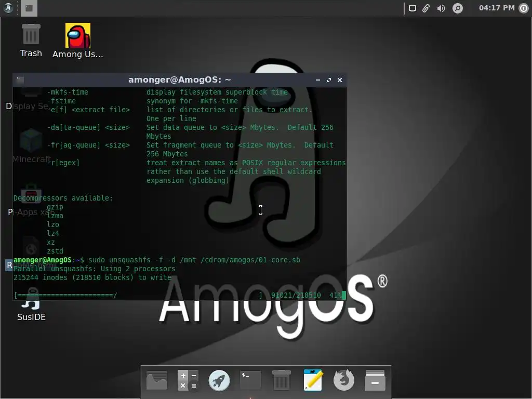Open the SusIDE desktop icon
The height and width of the screenshot is (399, 532).
click(31, 304)
